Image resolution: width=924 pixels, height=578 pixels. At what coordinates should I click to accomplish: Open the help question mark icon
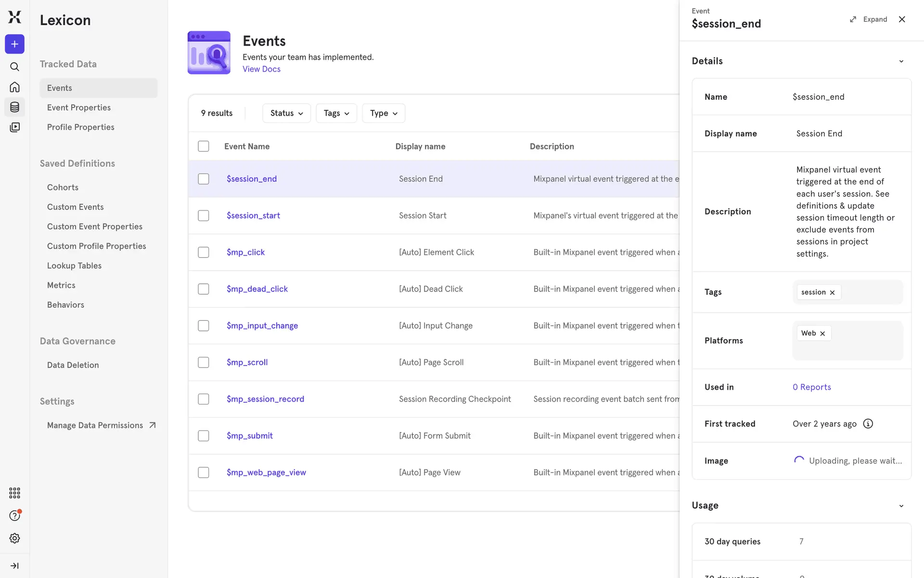(14, 515)
